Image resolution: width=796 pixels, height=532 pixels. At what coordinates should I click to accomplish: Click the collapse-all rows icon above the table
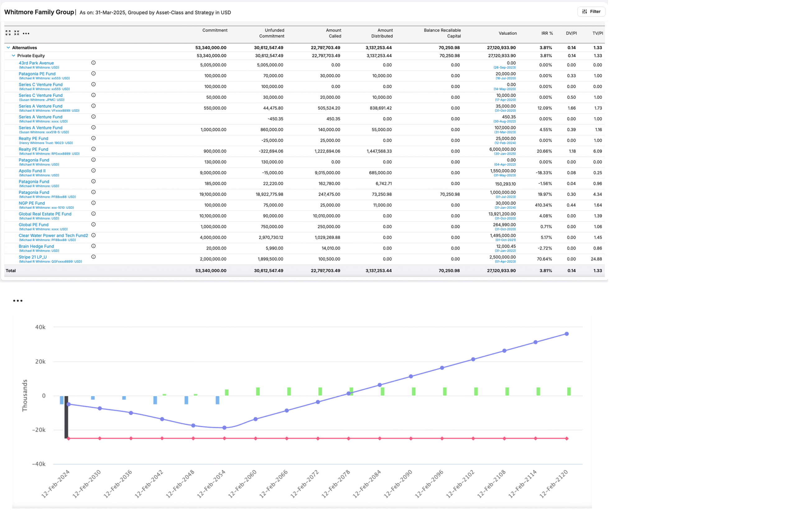click(16, 33)
